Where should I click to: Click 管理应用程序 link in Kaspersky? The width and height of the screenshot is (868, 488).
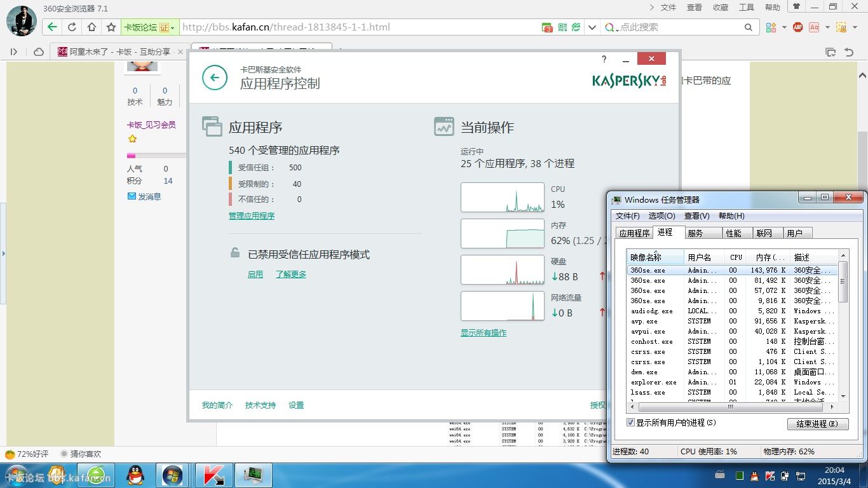[x=252, y=216]
